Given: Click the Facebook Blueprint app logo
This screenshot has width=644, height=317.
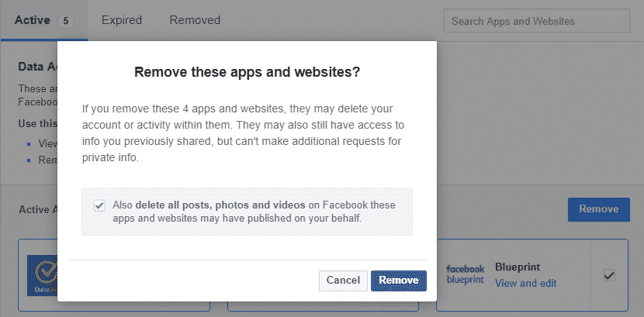Looking at the screenshot, I should click(465, 274).
